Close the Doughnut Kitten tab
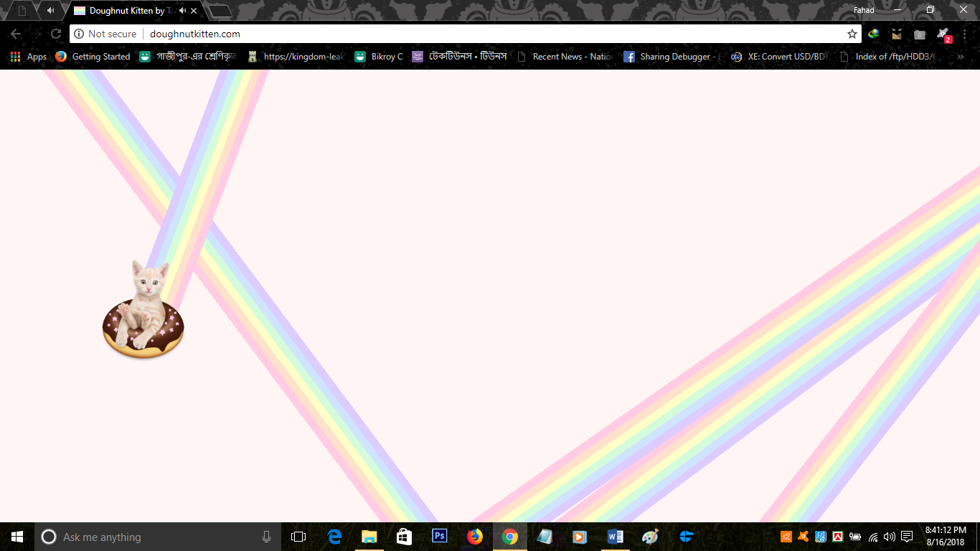 (x=194, y=11)
